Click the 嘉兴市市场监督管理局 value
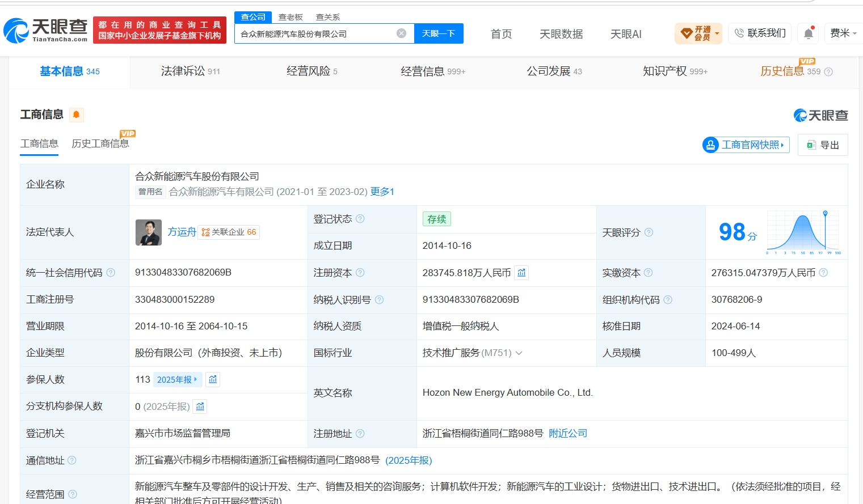 pyautogui.click(x=183, y=434)
